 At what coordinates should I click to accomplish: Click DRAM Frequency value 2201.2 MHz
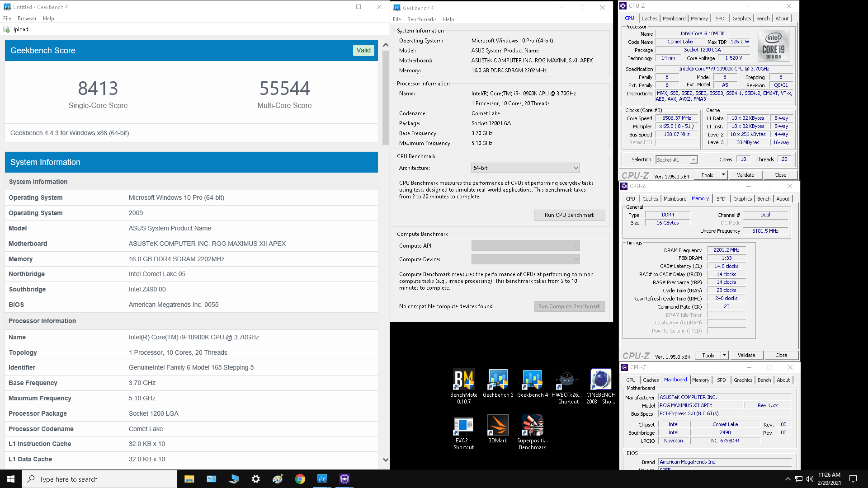point(726,250)
